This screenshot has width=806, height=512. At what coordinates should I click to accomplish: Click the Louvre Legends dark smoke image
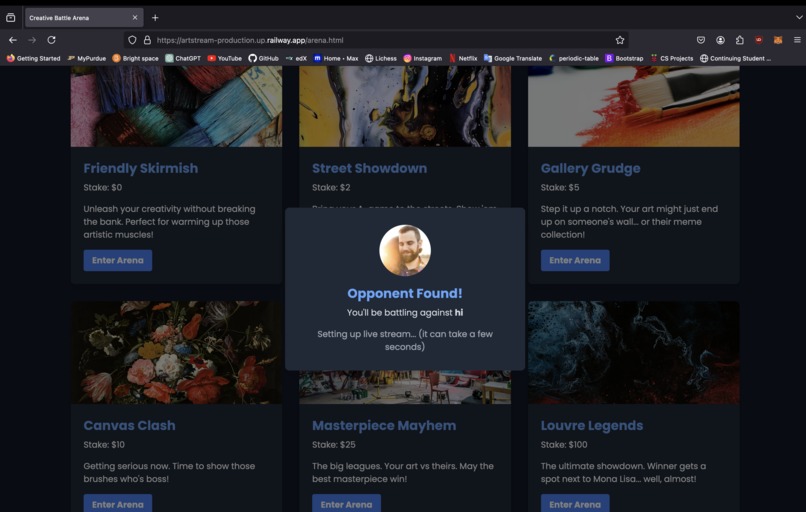[x=634, y=353]
